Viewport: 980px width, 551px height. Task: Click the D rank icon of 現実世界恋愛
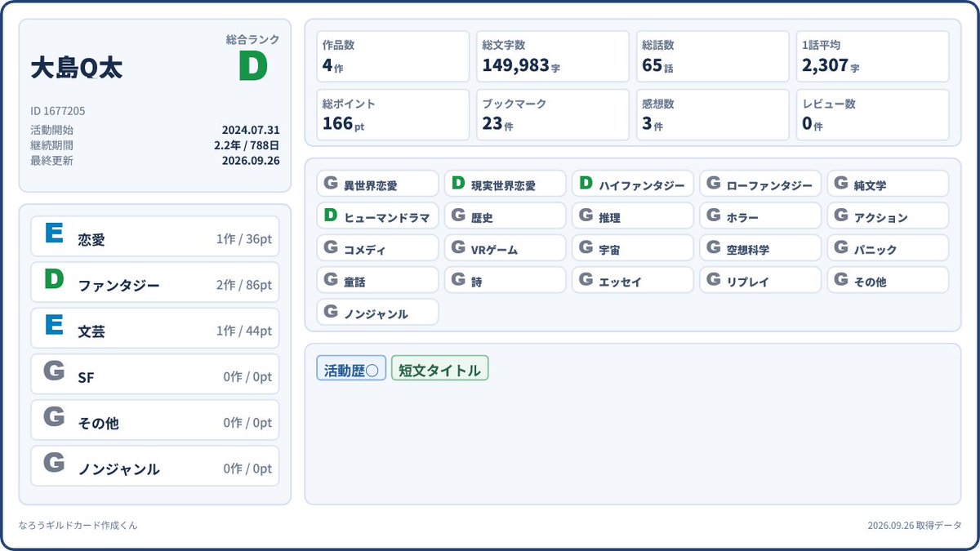click(x=458, y=183)
